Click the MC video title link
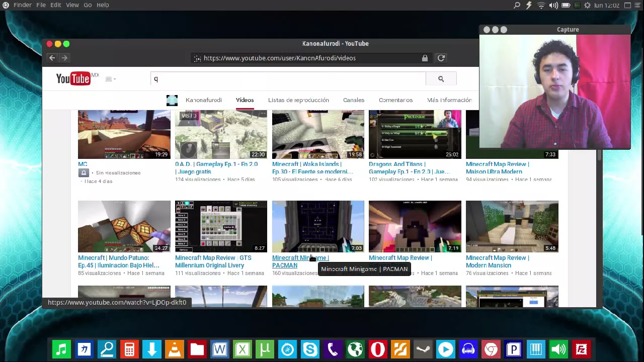Screen dimensions: 644x362 (83, 164)
